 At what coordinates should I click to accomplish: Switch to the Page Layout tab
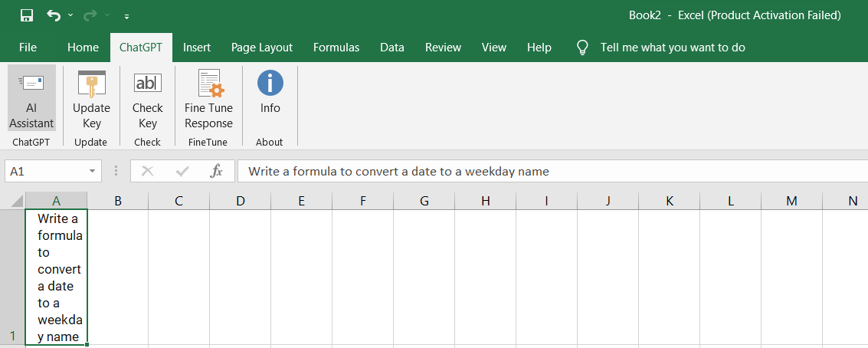click(x=262, y=48)
